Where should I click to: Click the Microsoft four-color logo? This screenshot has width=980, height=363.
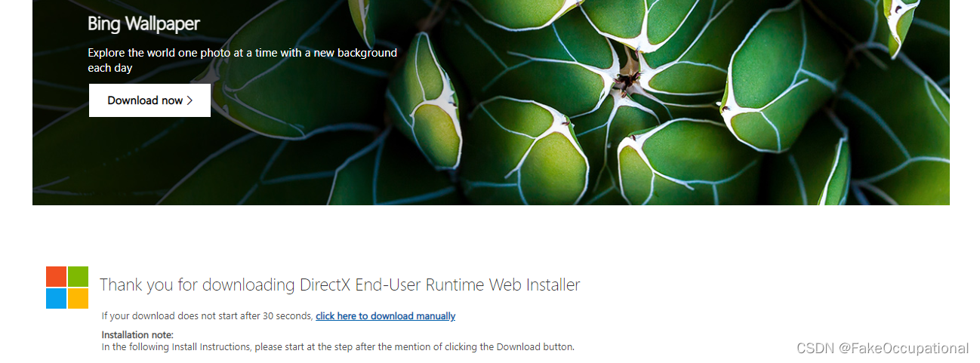[67, 288]
